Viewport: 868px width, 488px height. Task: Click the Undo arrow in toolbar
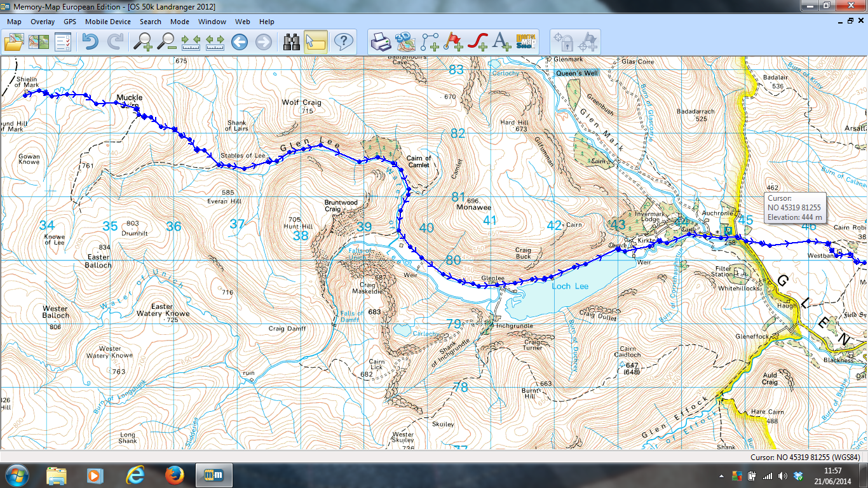point(91,42)
